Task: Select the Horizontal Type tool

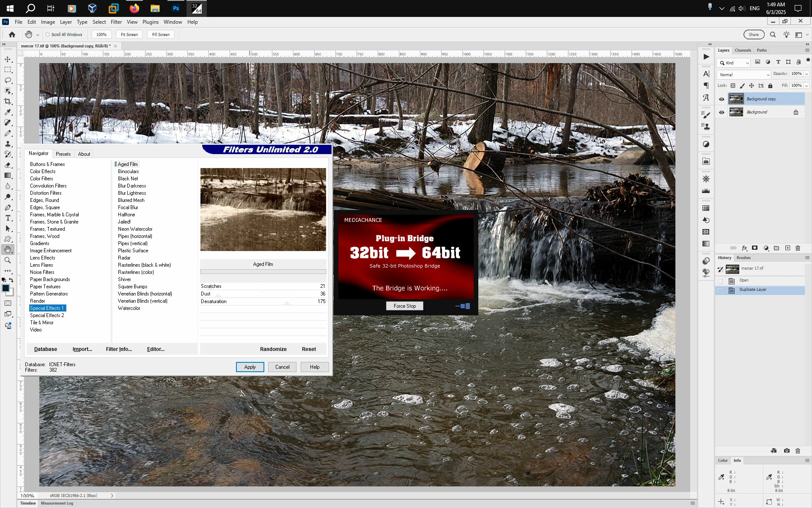Action: tap(8, 218)
